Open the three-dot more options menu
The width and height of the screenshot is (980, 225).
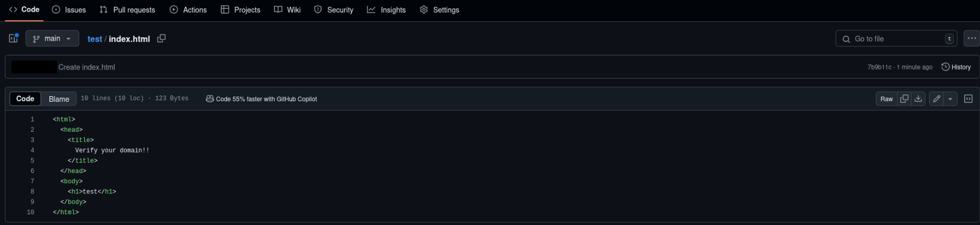pyautogui.click(x=972, y=38)
